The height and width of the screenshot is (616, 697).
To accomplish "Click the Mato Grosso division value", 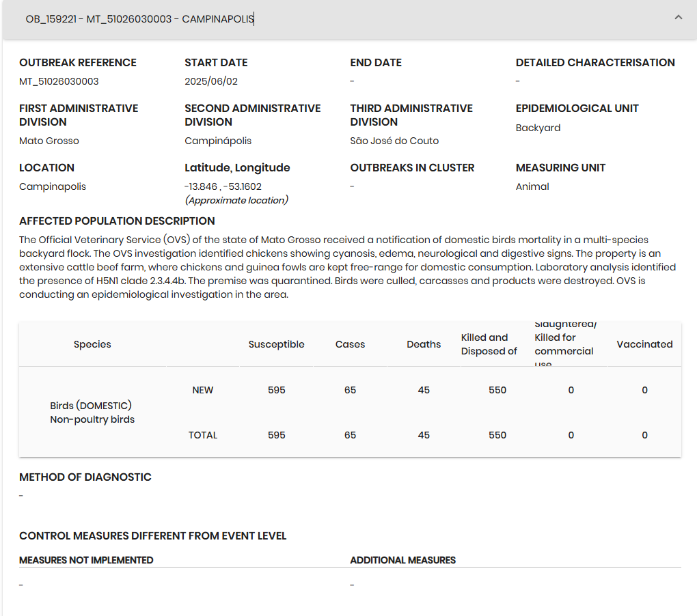I will click(x=49, y=141).
